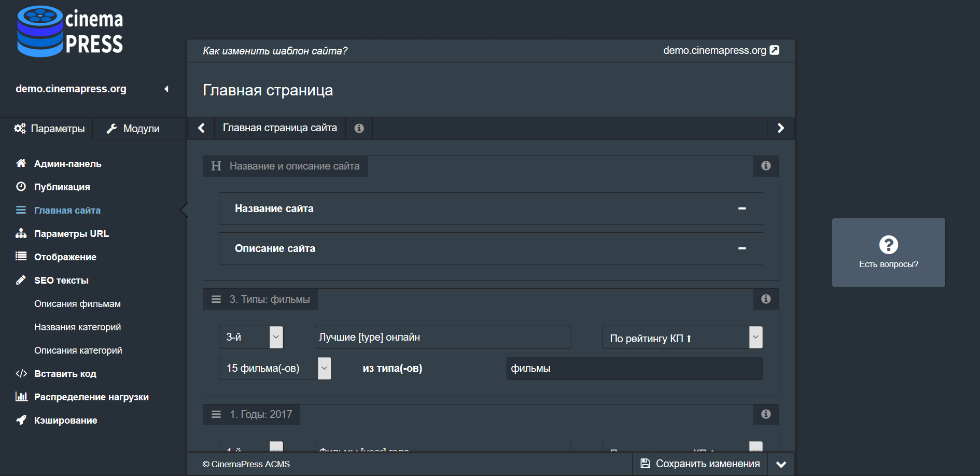Open the Есть вопросы? help box
Viewport: 980px width, 476px height.
tap(888, 253)
